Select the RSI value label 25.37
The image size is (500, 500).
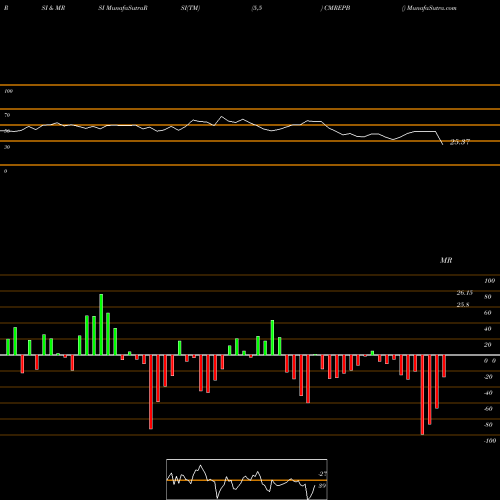pos(460,142)
